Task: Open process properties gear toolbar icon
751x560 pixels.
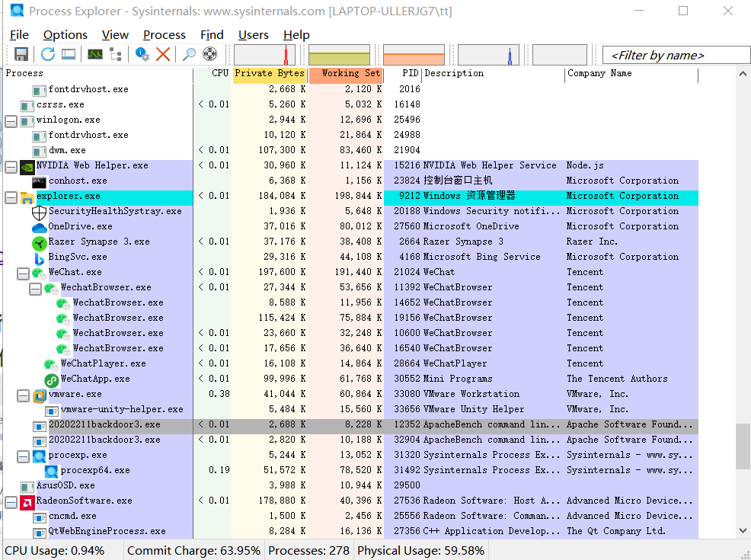Action: (142, 54)
